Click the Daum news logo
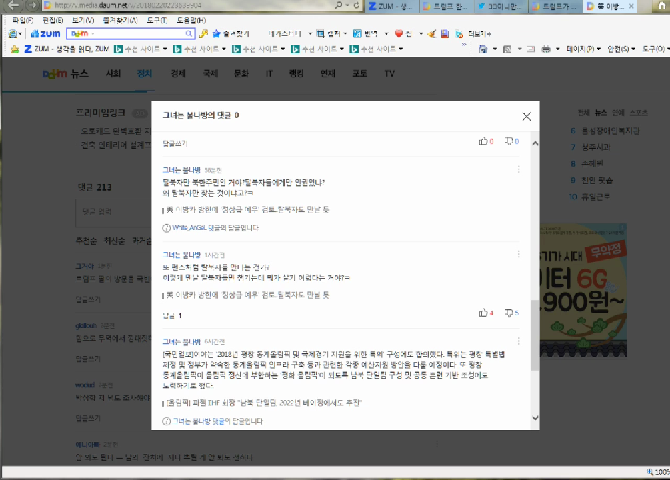The width and height of the screenshot is (670, 480). (64, 74)
